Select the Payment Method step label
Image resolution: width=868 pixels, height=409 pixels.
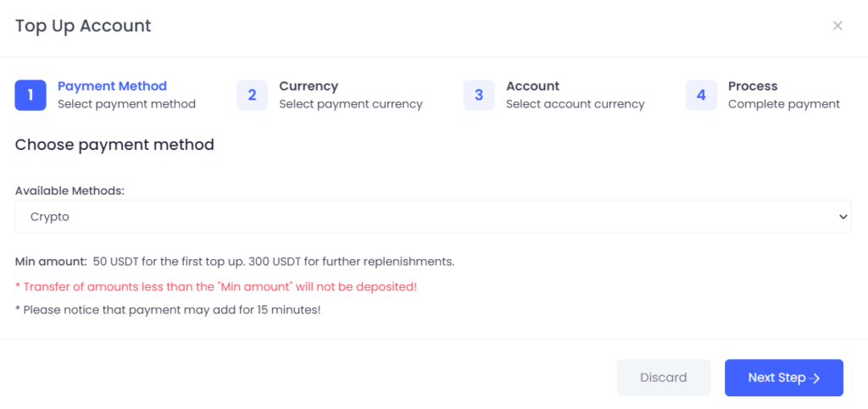coord(113,86)
